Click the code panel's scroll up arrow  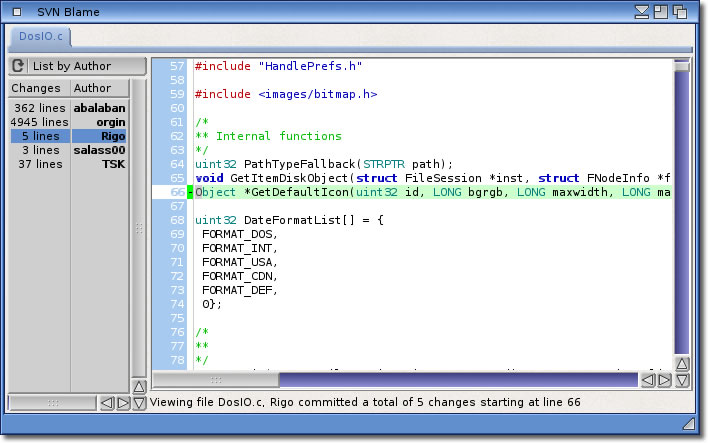pyautogui.click(x=682, y=364)
